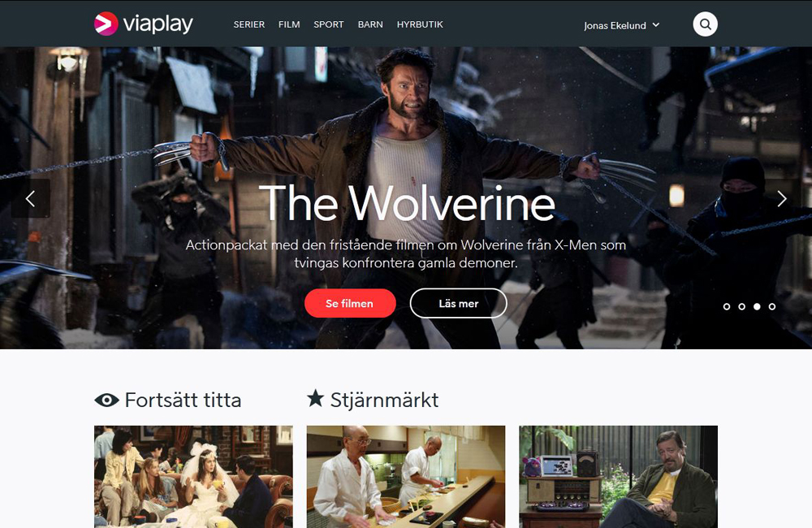Click the star icon beside Stjärnmärkt
The width and height of the screenshot is (812, 528).
pyautogui.click(x=315, y=399)
